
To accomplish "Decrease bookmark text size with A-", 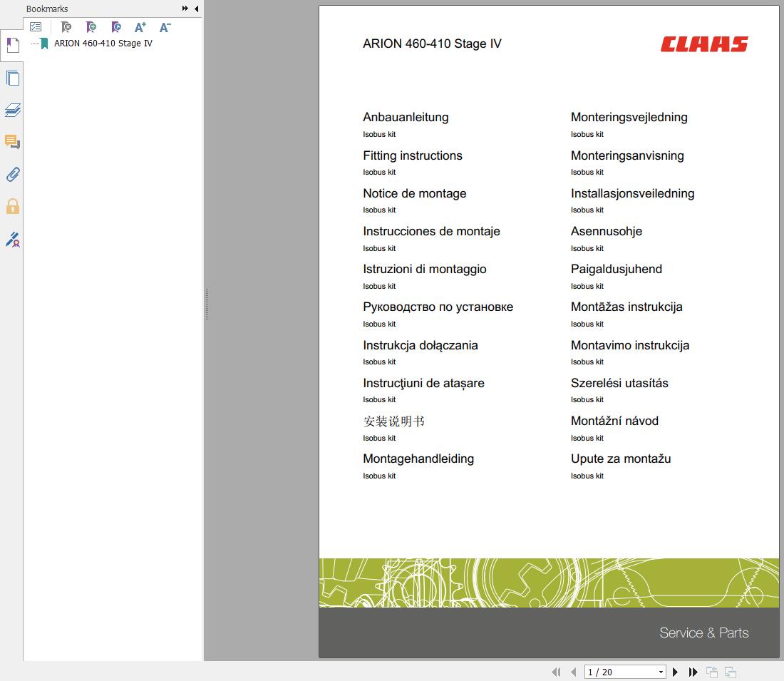I will point(165,27).
